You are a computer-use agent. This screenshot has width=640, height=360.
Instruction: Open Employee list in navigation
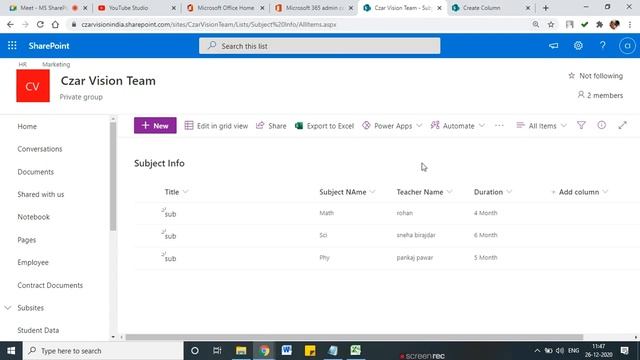33,262
